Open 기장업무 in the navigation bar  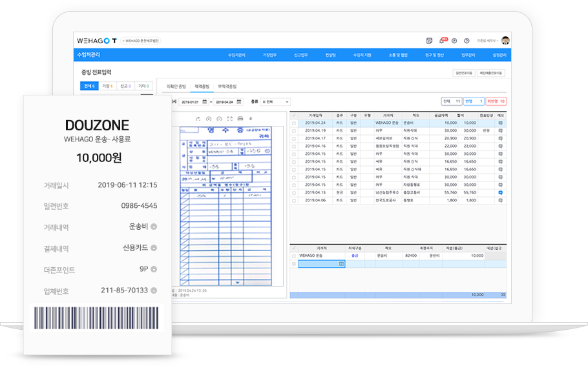269,55
